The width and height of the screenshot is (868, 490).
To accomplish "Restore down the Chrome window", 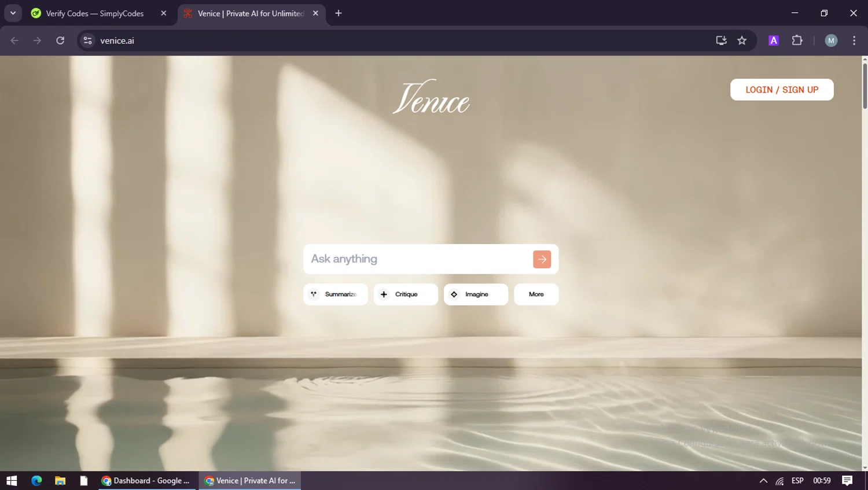I will click(824, 13).
